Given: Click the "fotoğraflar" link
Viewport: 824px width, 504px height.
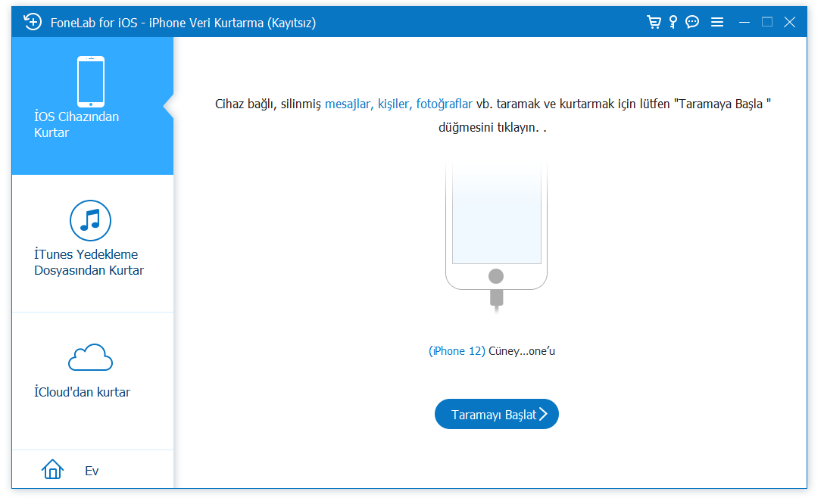Looking at the screenshot, I should pyautogui.click(x=445, y=104).
